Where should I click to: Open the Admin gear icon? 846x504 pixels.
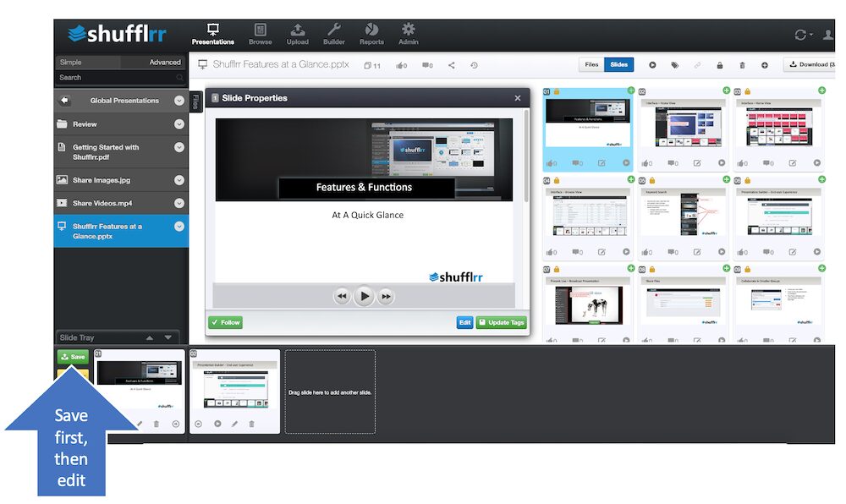pyautogui.click(x=409, y=29)
